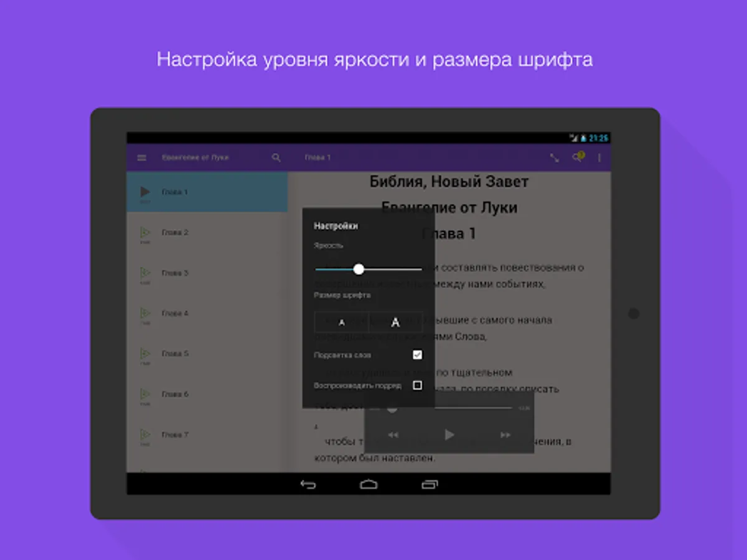Image resolution: width=747 pixels, height=560 pixels.
Task: Select the Глава 4 list row
Action: 207,314
